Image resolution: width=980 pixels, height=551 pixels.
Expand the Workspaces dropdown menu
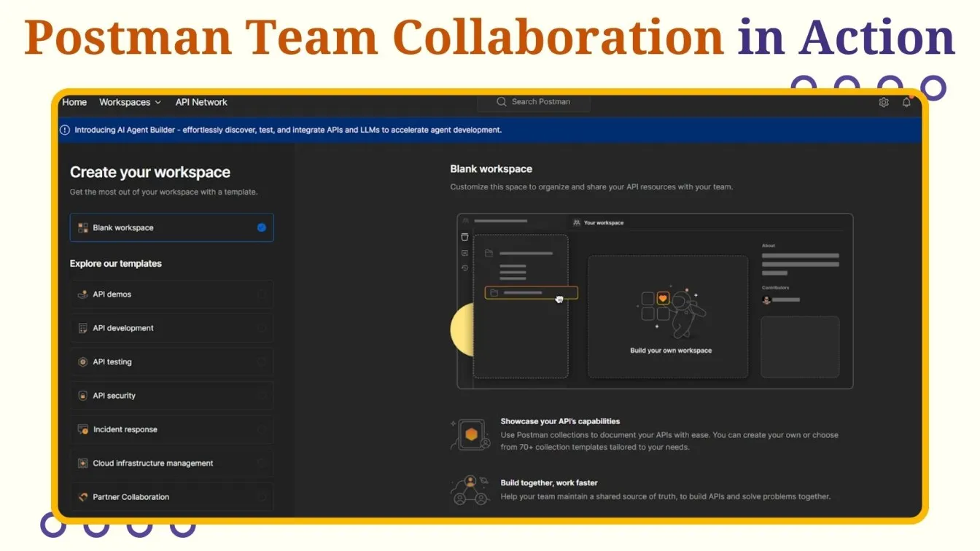pos(130,102)
